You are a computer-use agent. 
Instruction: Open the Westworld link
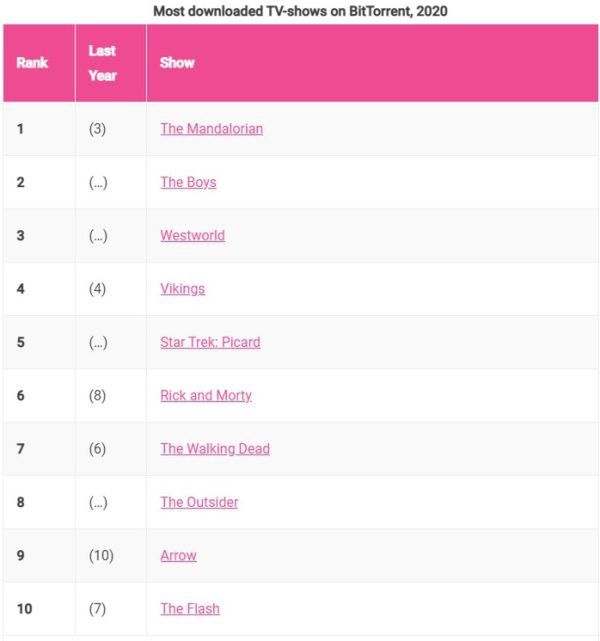(192, 236)
